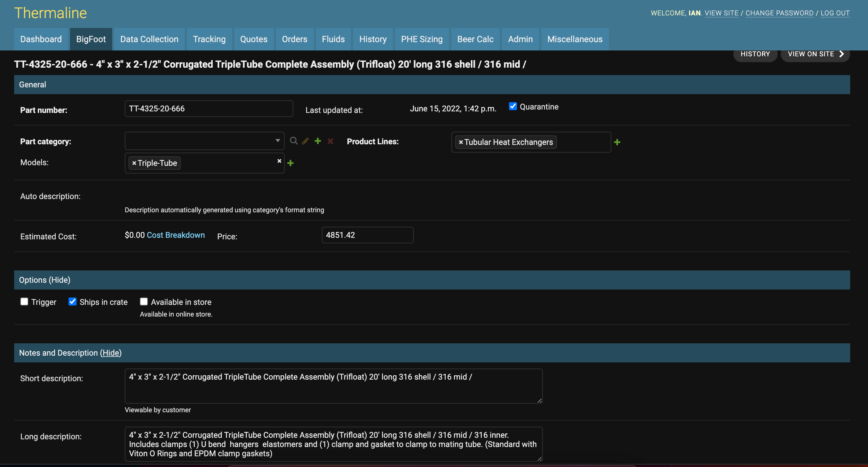The image size is (868, 467).
Task: Open the PHE Sizing tab
Action: pyautogui.click(x=422, y=39)
